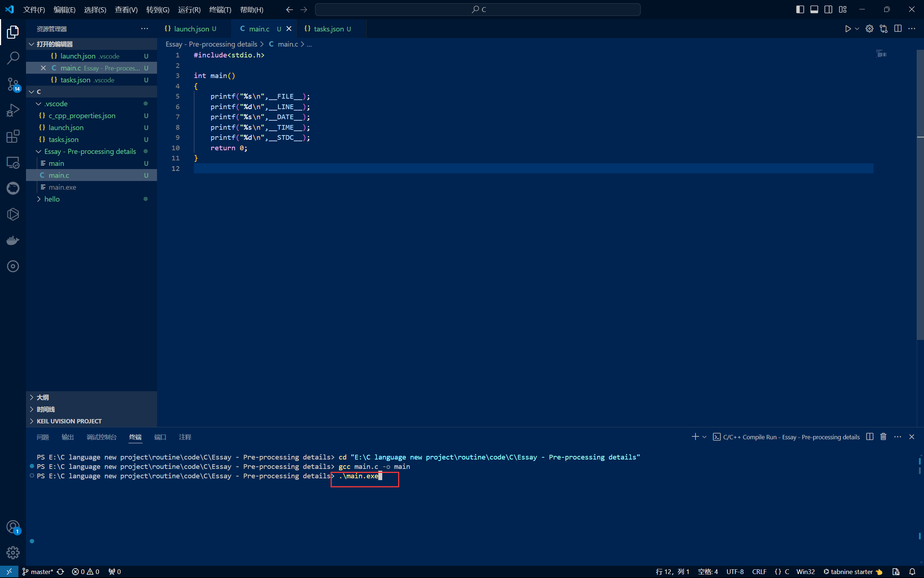Open notifications bell in status bar

click(x=912, y=571)
